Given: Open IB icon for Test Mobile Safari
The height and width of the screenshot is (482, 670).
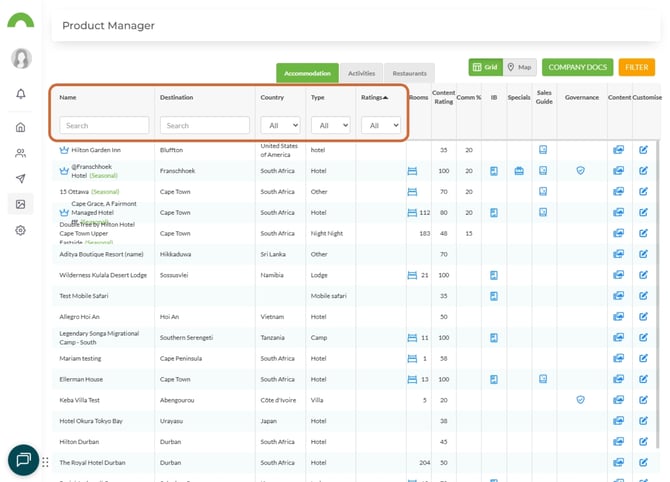Looking at the screenshot, I should coord(494,296).
